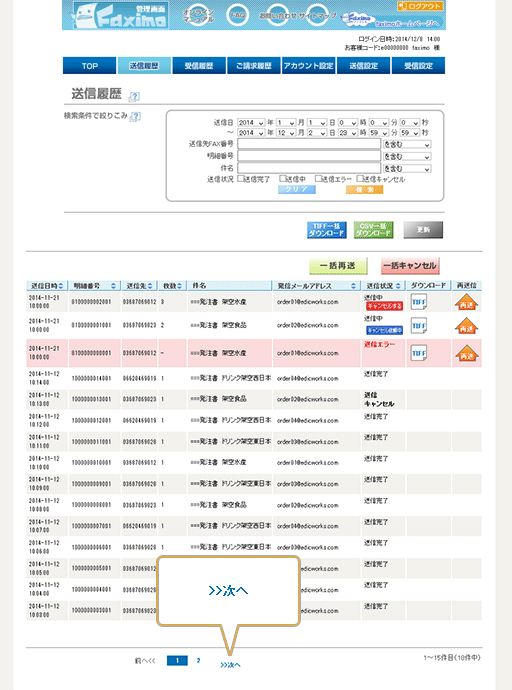The image size is (512, 690).
Task: Expand the end month 12 dropdown
Action: tap(286, 133)
